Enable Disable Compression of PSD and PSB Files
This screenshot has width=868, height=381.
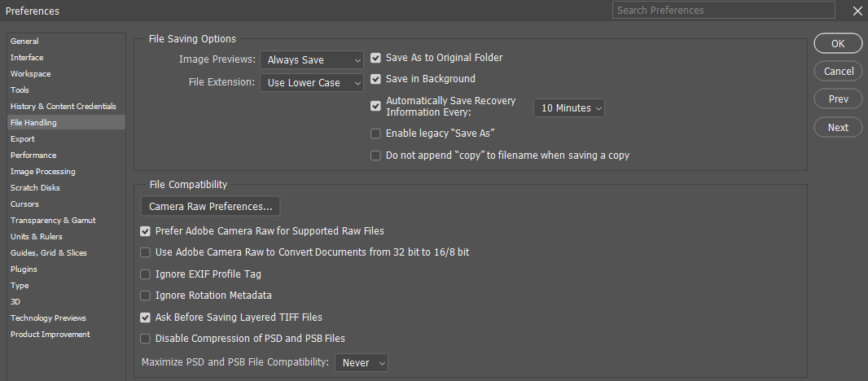[146, 339]
